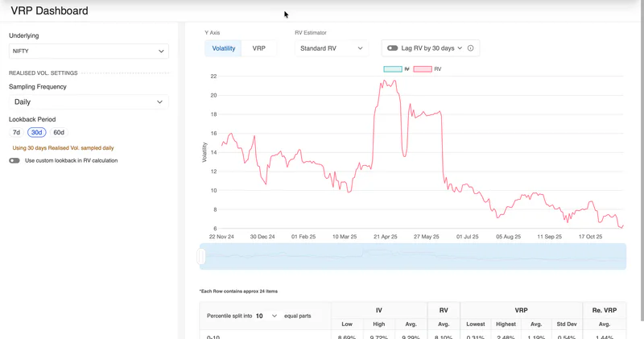Viewport: 644px width, 339px height.
Task: Click the teal IV legend swatch
Action: [x=393, y=69]
